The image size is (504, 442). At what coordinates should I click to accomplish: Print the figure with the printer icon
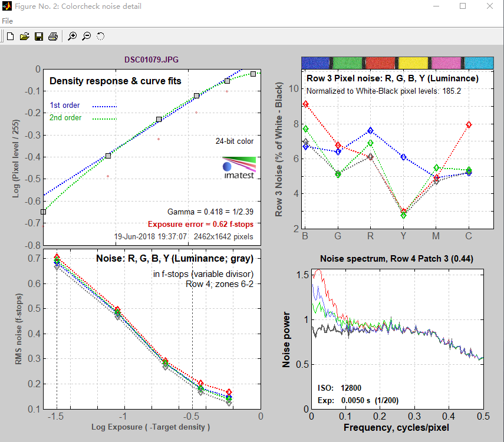(53, 37)
